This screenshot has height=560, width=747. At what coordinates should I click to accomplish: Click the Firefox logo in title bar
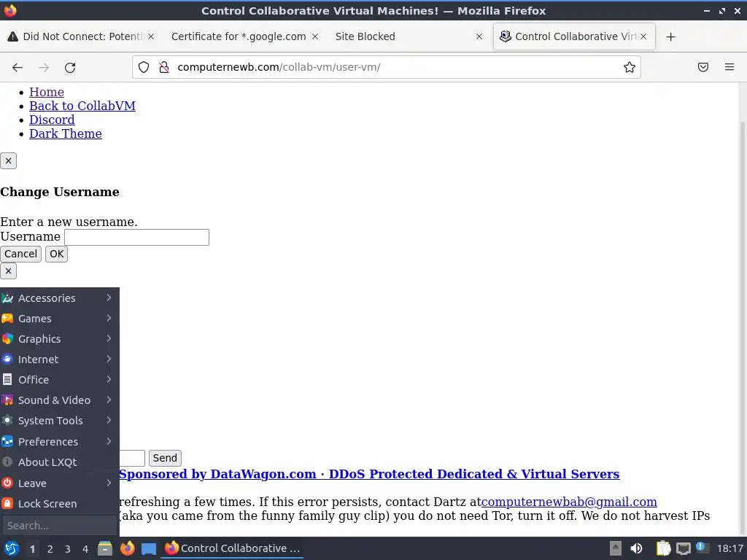[x=10, y=10]
